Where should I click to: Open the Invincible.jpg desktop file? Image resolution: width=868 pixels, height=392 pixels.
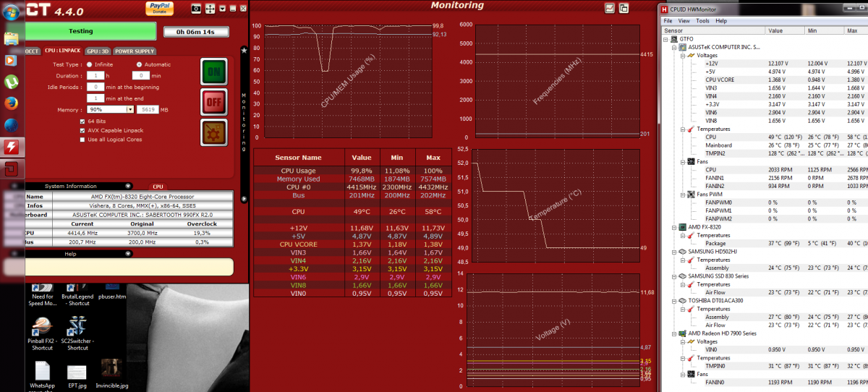point(111,375)
